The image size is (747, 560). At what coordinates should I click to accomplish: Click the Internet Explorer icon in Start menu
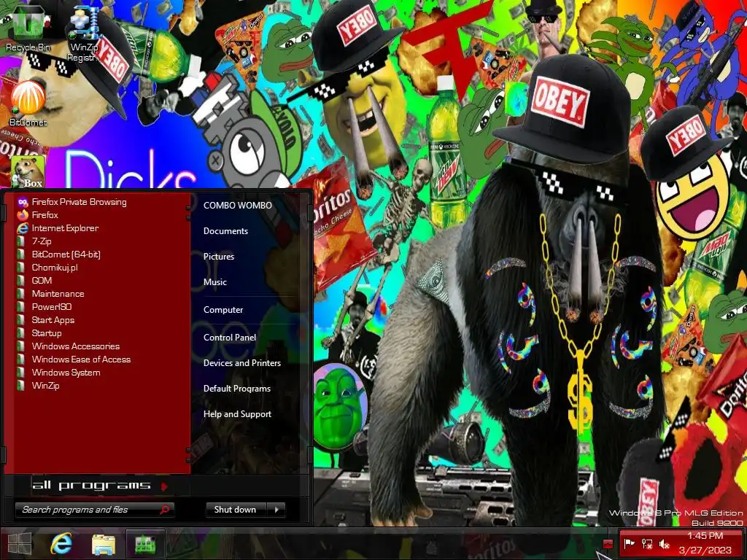pos(23,228)
